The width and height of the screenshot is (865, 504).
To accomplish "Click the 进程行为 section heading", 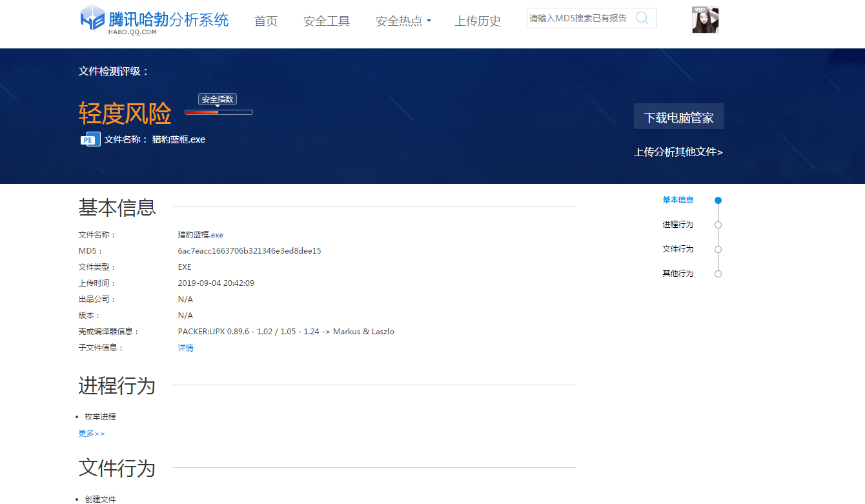I will (117, 386).
